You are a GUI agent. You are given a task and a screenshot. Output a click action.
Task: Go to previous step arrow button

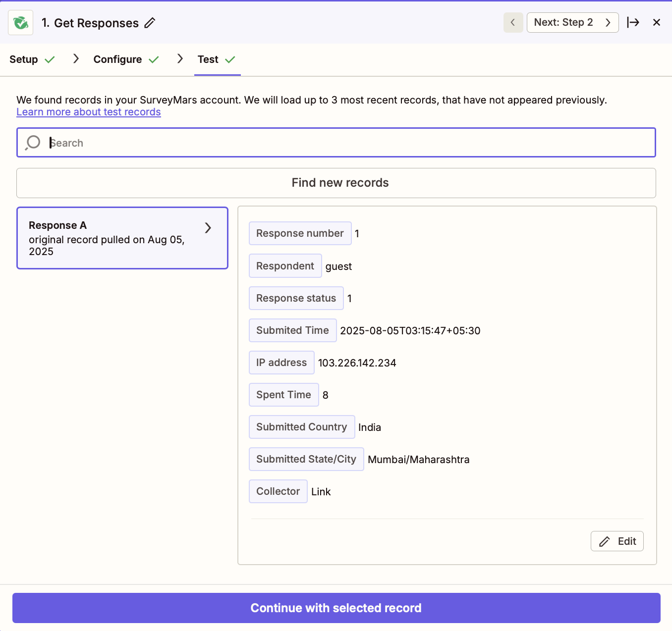(x=513, y=23)
